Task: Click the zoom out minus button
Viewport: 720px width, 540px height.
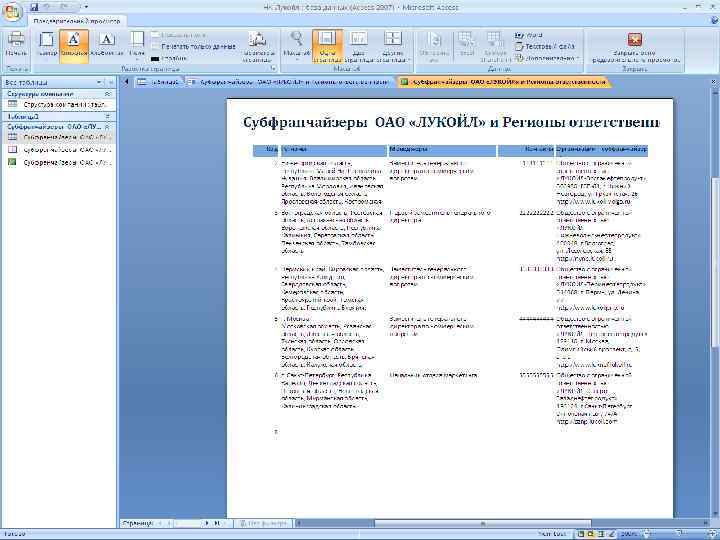Action: click(647, 534)
